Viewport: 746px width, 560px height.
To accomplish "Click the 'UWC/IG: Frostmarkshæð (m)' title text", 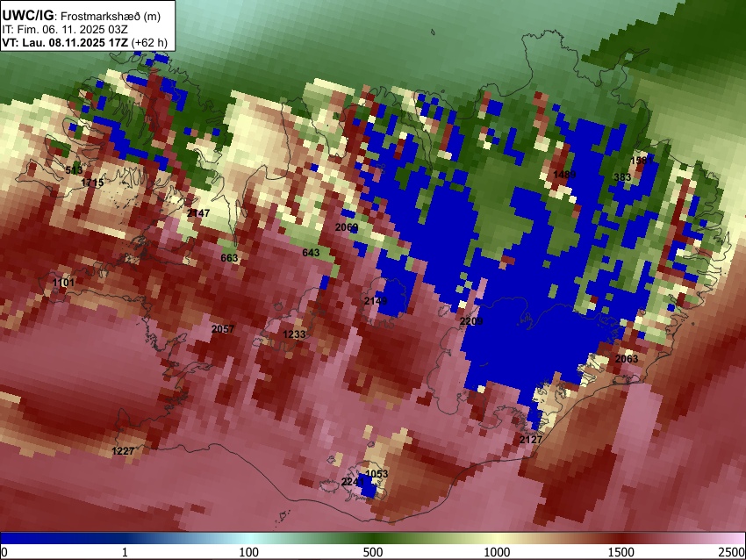I will pyautogui.click(x=82, y=16).
